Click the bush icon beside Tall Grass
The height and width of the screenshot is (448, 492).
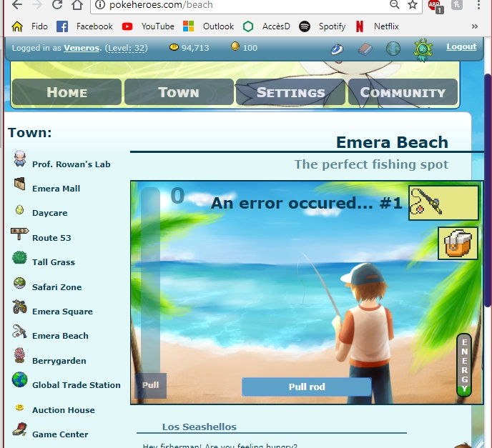pos(19,258)
